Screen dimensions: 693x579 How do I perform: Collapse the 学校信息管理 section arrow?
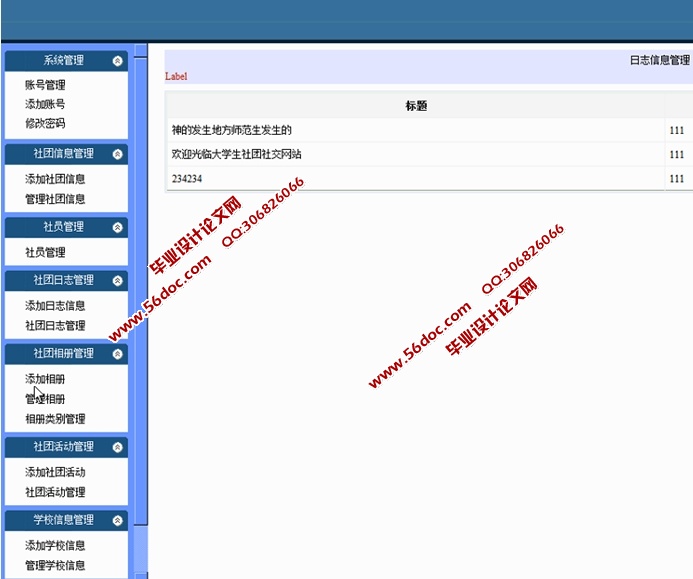coord(117,521)
